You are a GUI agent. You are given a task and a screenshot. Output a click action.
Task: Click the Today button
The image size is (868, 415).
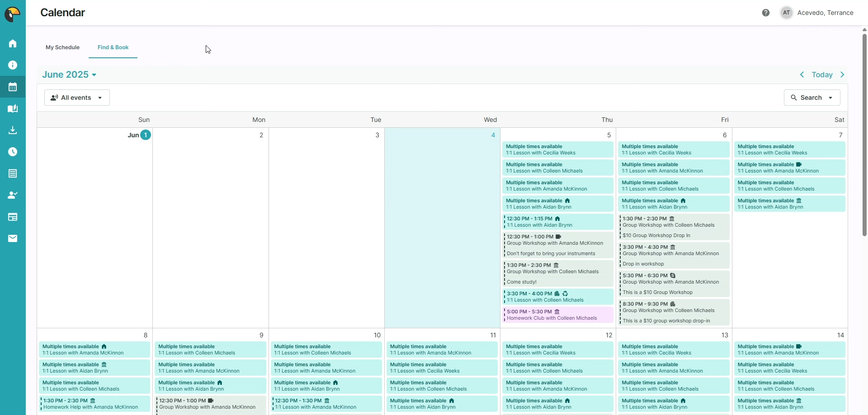click(823, 75)
